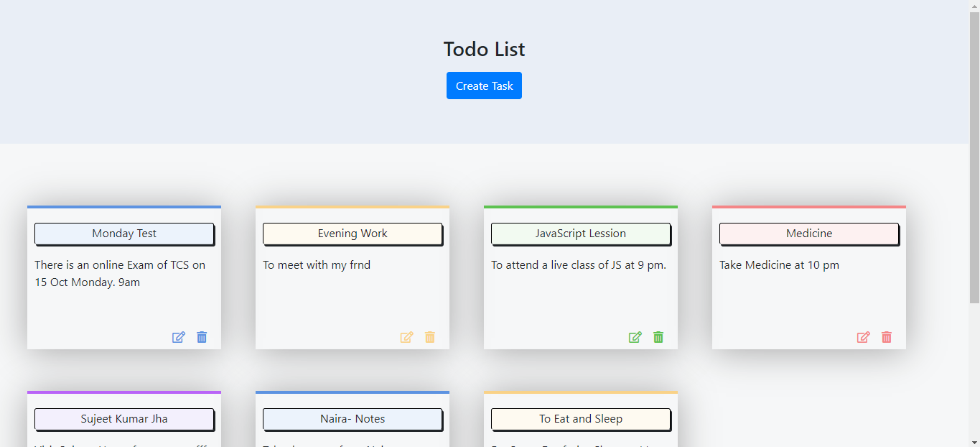This screenshot has height=447, width=980.
Task: Edit the Evening Work task
Action: (x=407, y=337)
